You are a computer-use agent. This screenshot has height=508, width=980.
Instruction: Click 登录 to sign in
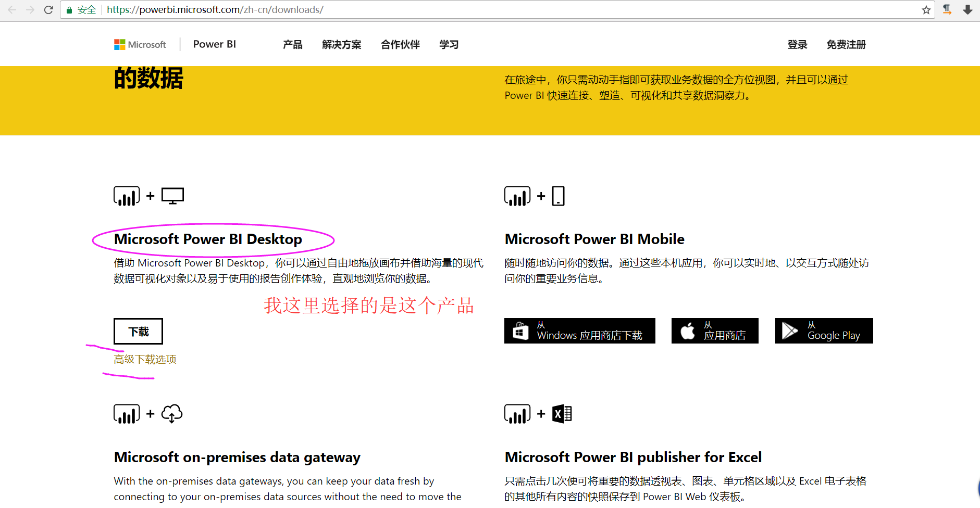click(x=797, y=45)
